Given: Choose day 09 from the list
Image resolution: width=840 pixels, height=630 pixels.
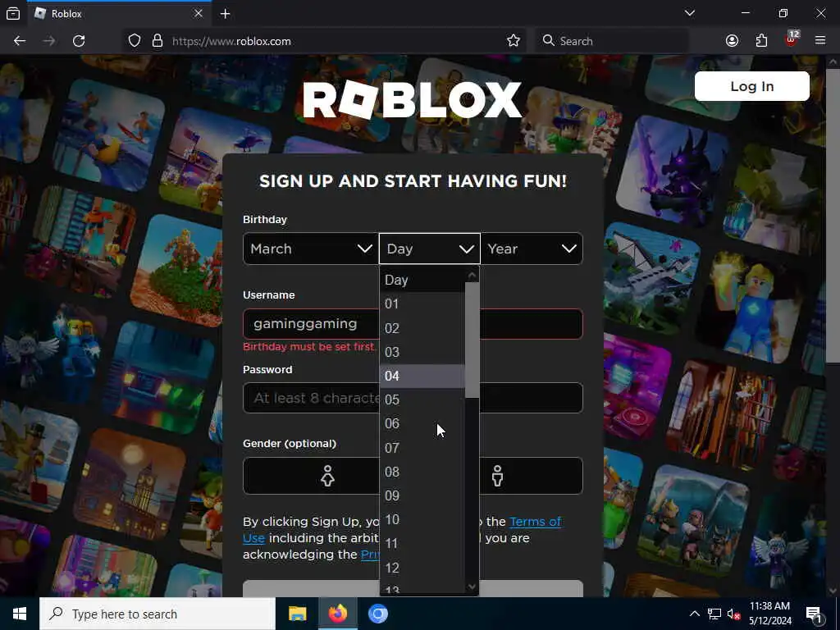Looking at the screenshot, I should click(422, 495).
